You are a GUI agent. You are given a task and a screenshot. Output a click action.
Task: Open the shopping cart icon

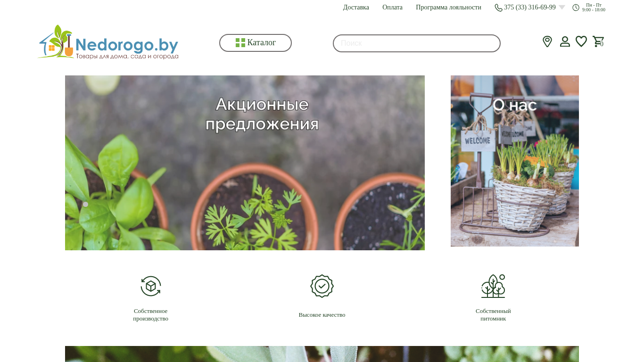pos(598,41)
